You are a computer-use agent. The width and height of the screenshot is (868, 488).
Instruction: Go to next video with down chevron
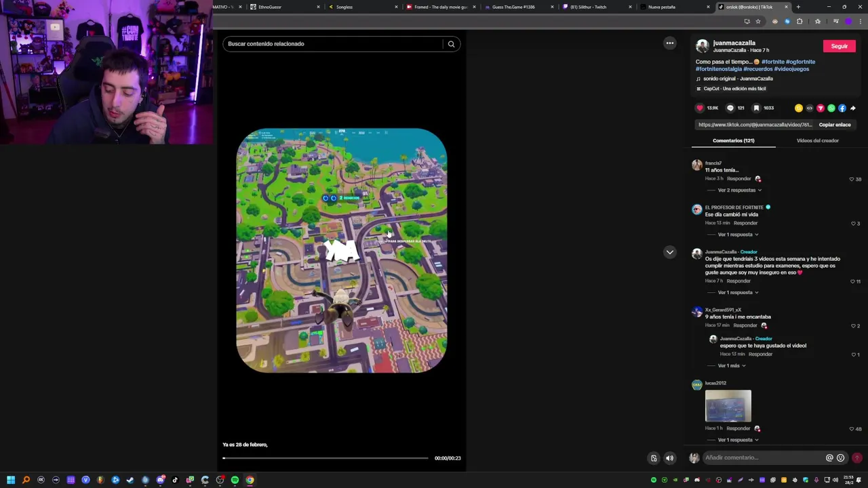[x=670, y=252]
